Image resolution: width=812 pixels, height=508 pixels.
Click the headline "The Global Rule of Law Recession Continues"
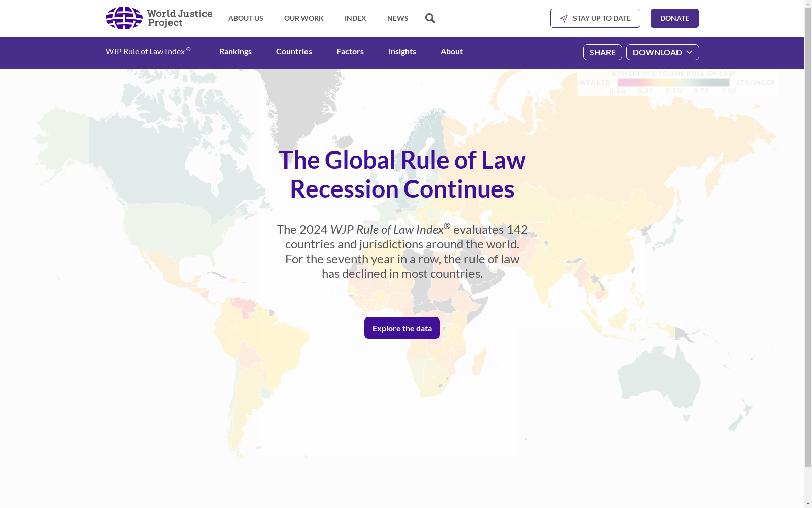coord(402,174)
